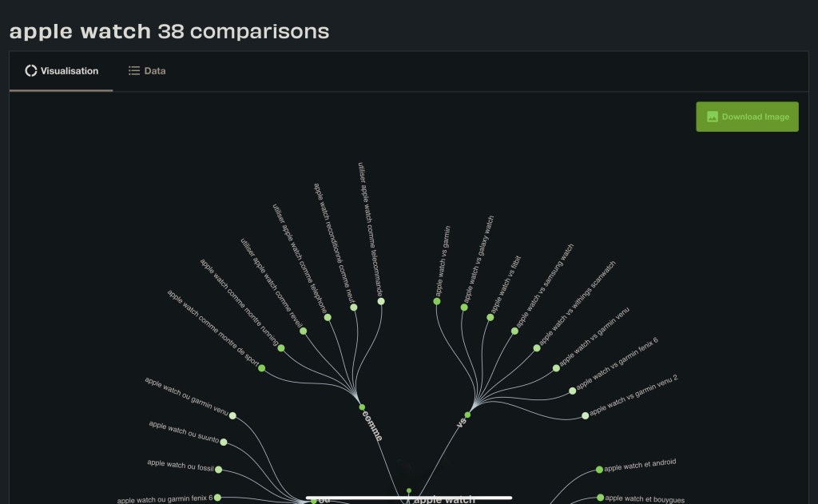
Task: Select 'apple watch et android' node
Action: pyautogui.click(x=600, y=470)
